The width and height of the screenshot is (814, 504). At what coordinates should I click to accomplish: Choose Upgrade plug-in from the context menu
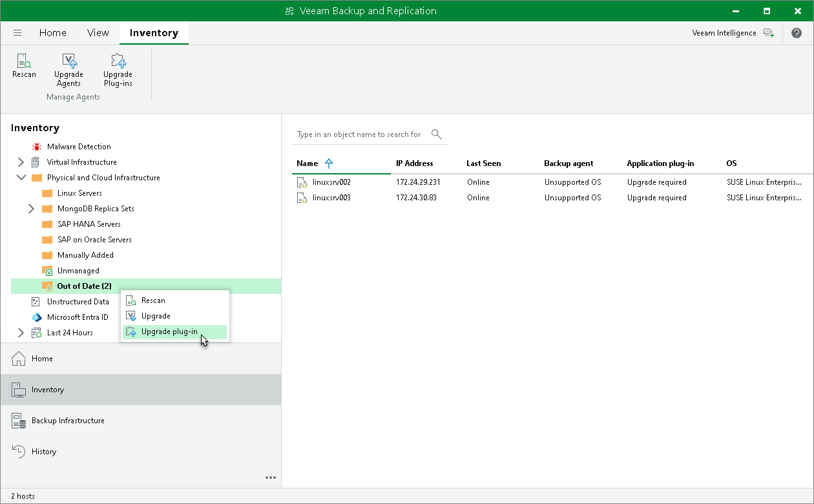[169, 331]
